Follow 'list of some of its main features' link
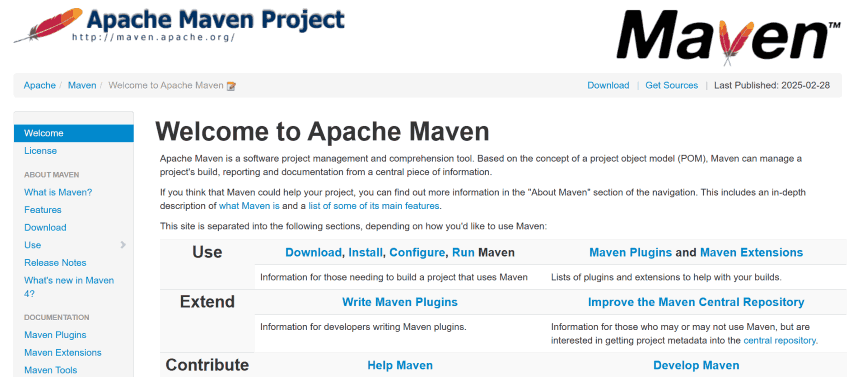This screenshot has width=854, height=377. pyautogui.click(x=374, y=206)
